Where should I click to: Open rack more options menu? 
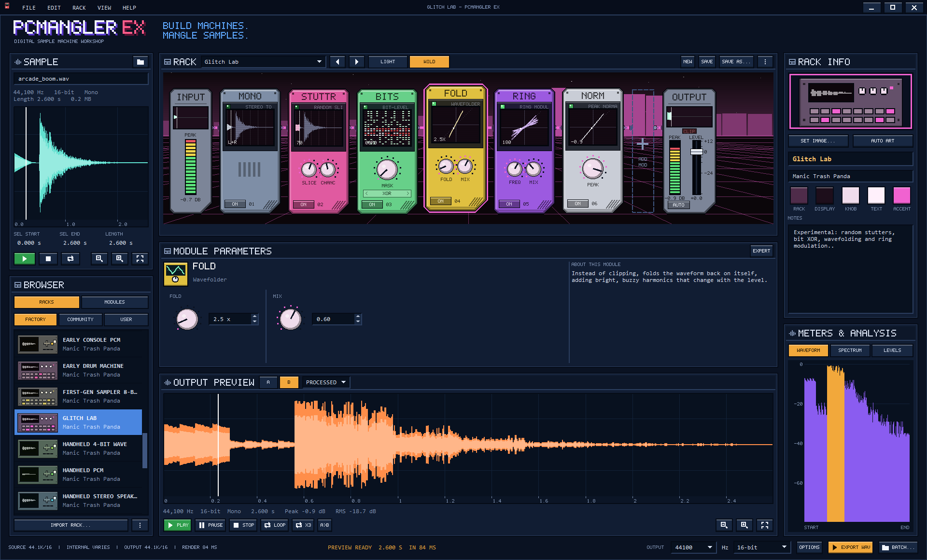click(x=765, y=62)
